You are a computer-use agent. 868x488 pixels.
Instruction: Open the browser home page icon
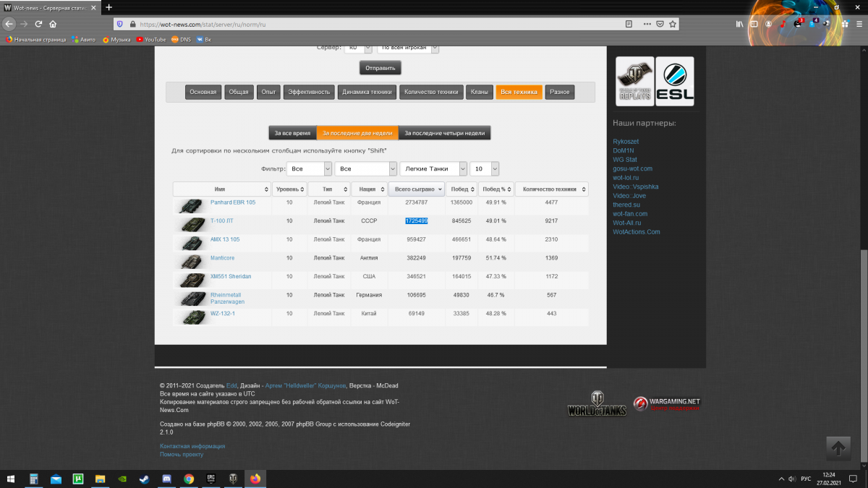coord(53,24)
